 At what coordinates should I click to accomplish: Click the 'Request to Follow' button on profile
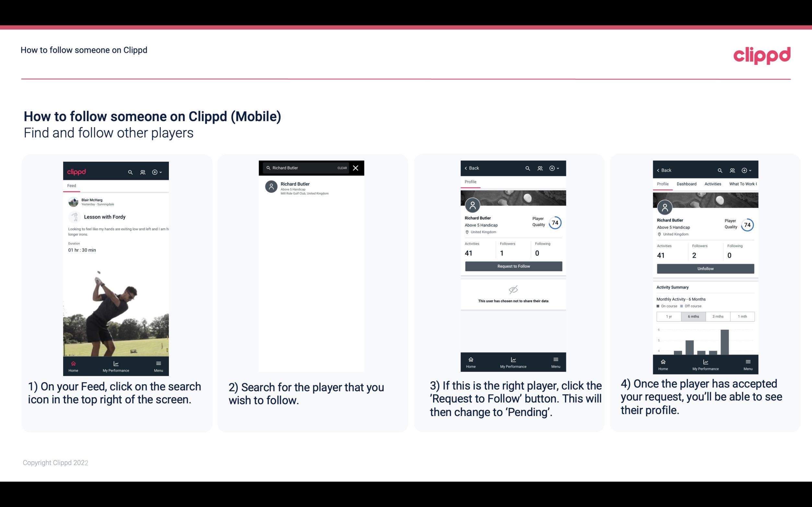(x=513, y=266)
